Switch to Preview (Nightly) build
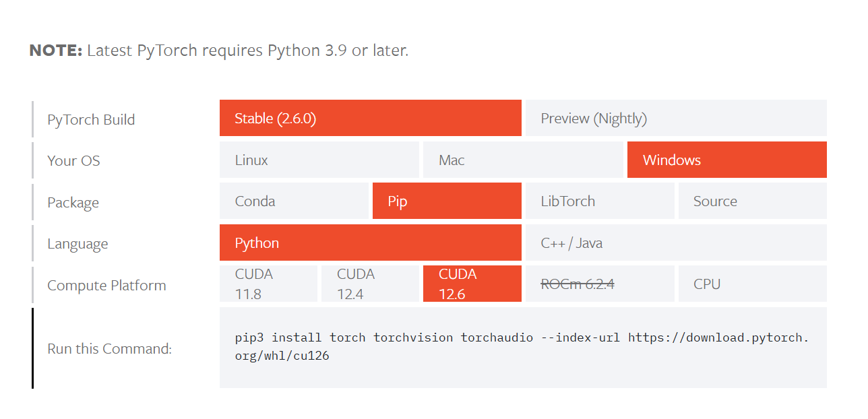This screenshot has width=868, height=419. click(675, 118)
